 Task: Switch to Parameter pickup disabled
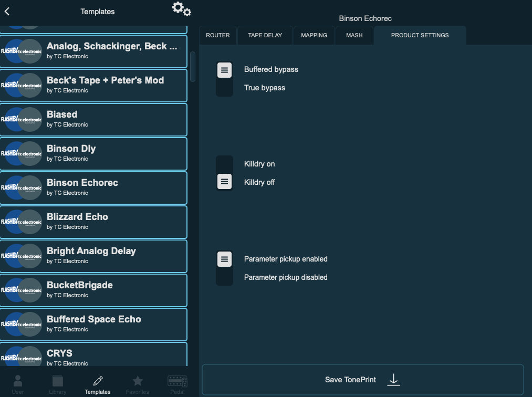click(224, 277)
